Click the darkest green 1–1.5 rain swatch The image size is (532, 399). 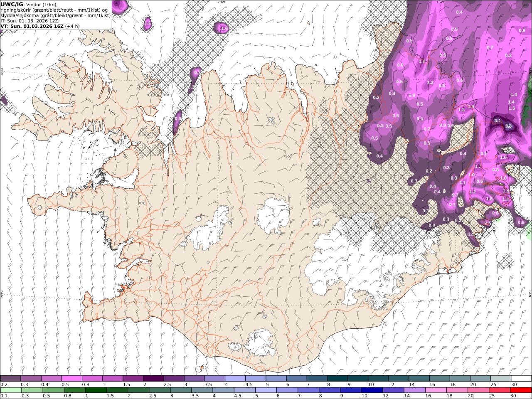tap(96, 390)
